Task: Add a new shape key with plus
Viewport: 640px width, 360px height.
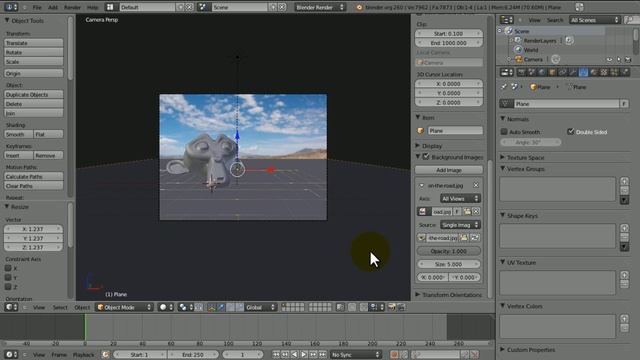Action: click(624, 228)
